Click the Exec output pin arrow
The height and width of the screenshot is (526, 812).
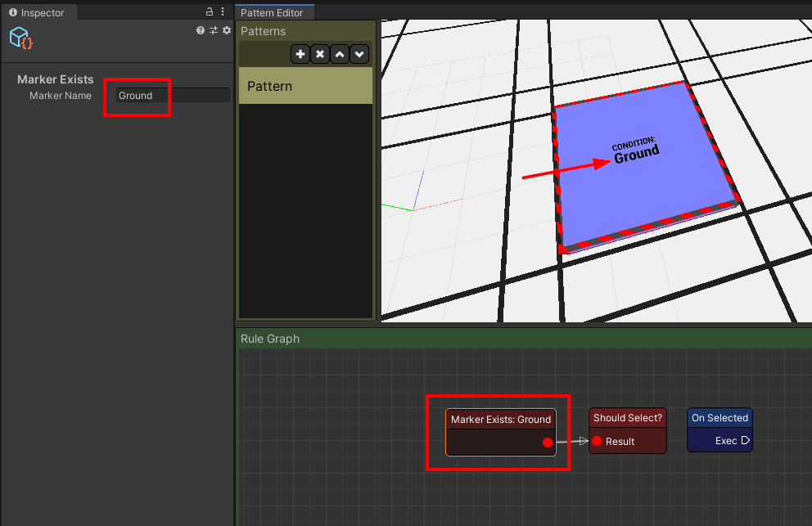coord(745,441)
